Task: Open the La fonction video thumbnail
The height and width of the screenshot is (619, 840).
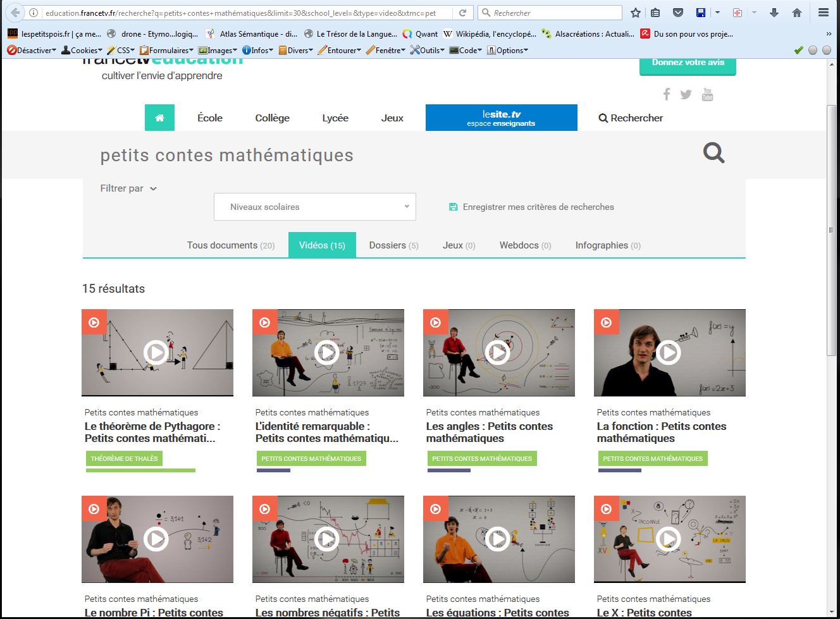Action: pos(669,352)
